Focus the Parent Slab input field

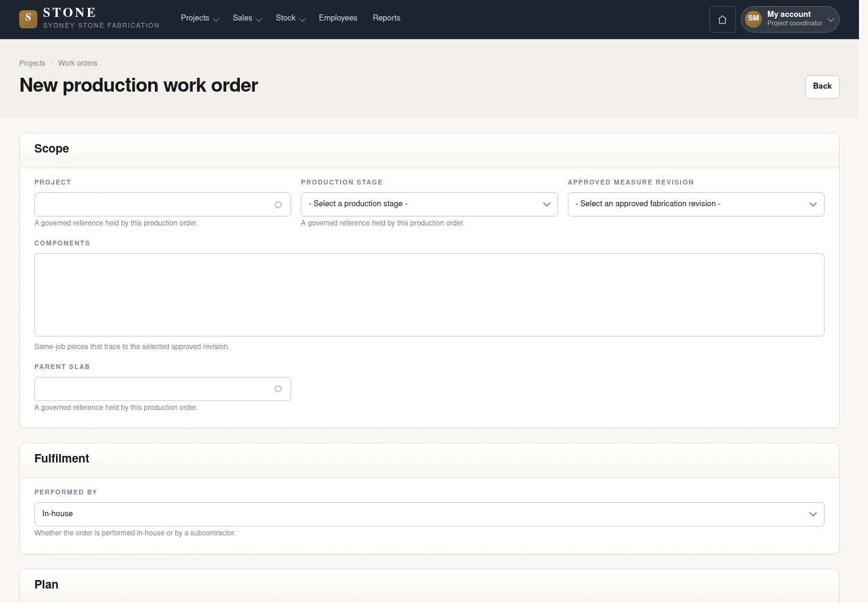163,389
